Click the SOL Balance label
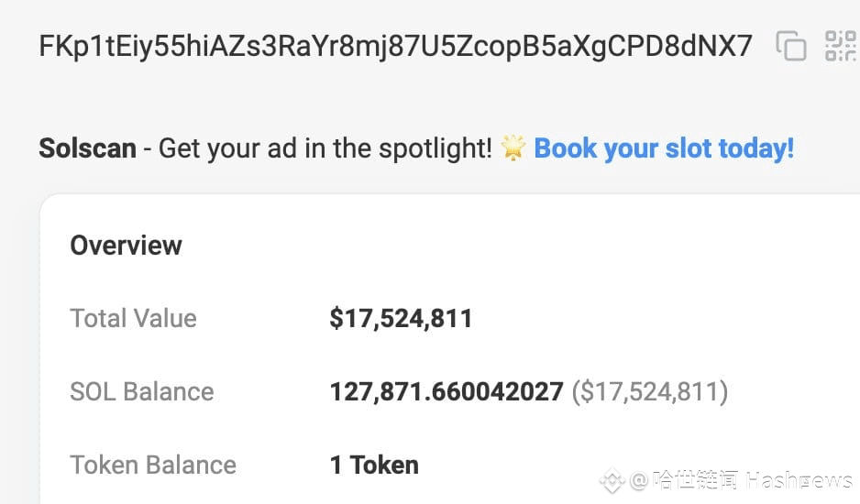This screenshot has width=860, height=504. [x=141, y=392]
